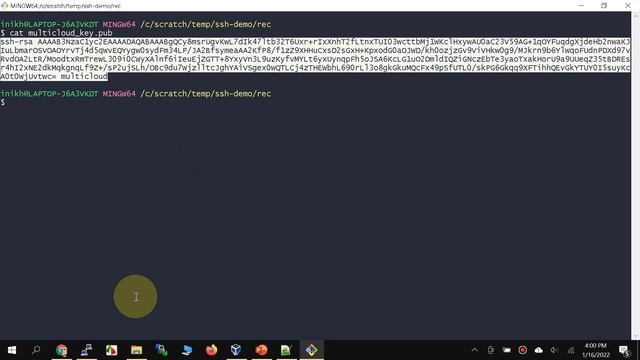Switch to Git Bash taskbar icon
The height and width of the screenshot is (360, 640).
[311, 350]
